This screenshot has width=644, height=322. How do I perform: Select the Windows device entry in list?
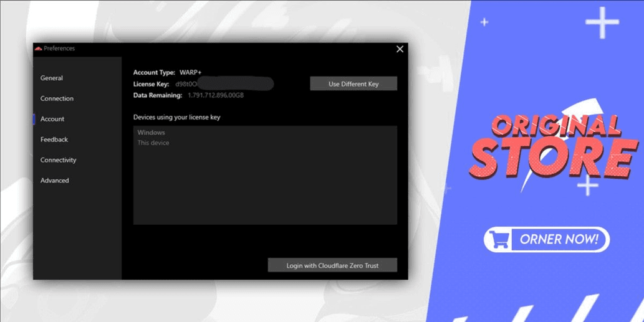pyautogui.click(x=151, y=133)
